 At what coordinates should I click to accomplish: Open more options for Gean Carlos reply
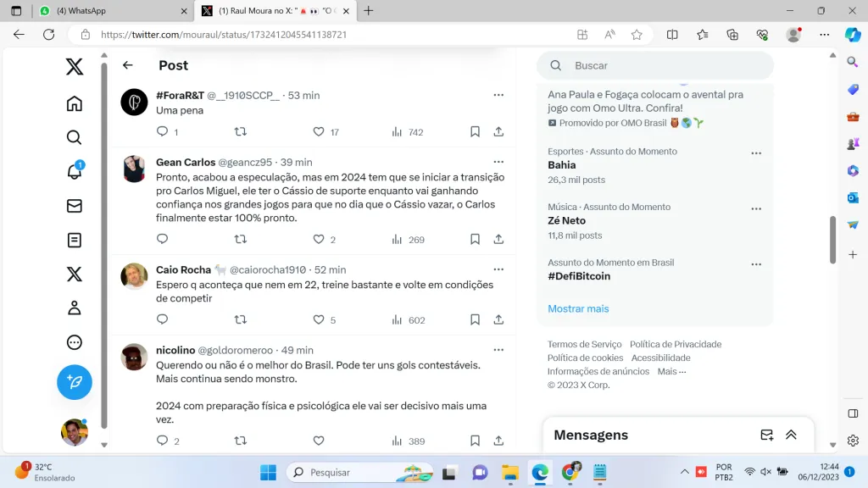(x=498, y=162)
